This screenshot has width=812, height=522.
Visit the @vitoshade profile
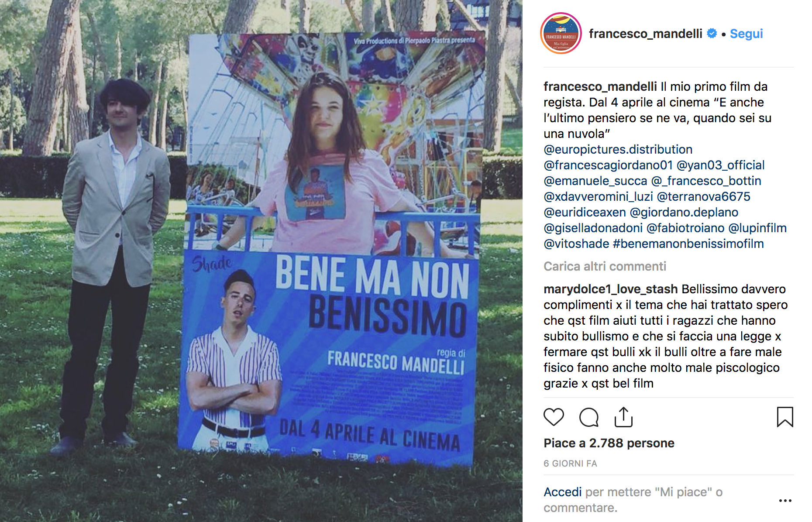tap(576, 244)
